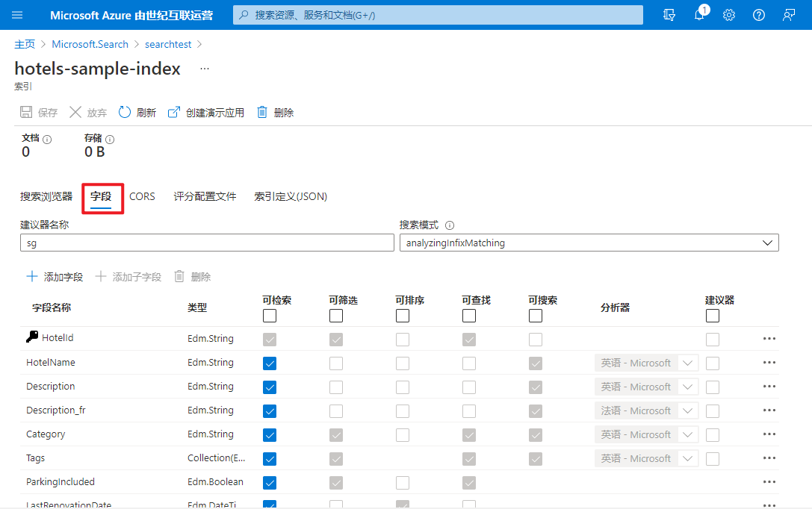Viewport: 812px width, 509px height.
Task: Show info tooltip next to 搜索模式
Action: click(x=450, y=225)
